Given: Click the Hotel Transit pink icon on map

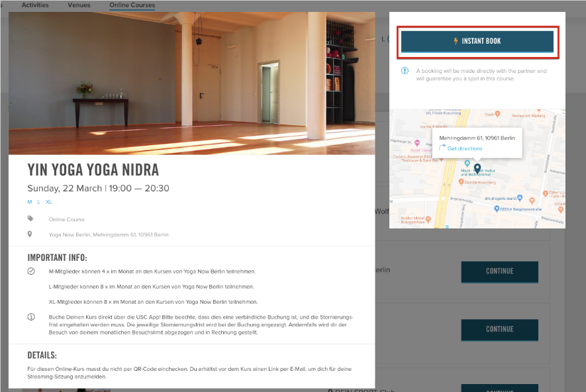Looking at the screenshot, I should click(417, 143).
